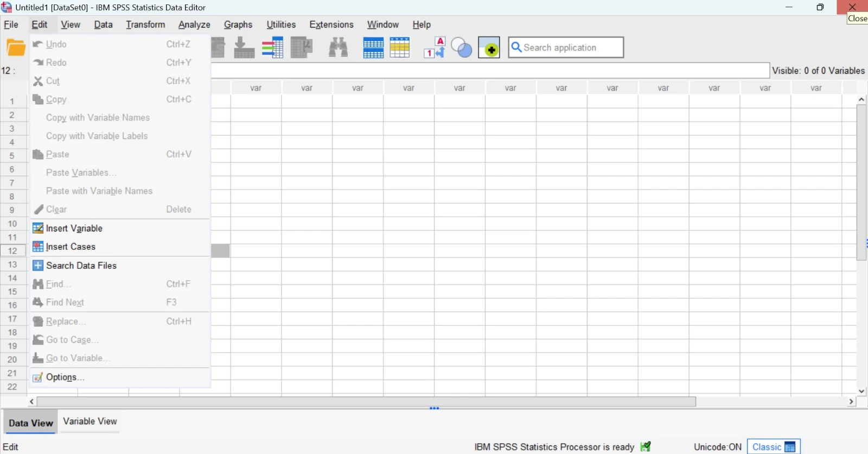Click the cell editor bar above grid
This screenshot has height=454, width=868.
(490, 71)
